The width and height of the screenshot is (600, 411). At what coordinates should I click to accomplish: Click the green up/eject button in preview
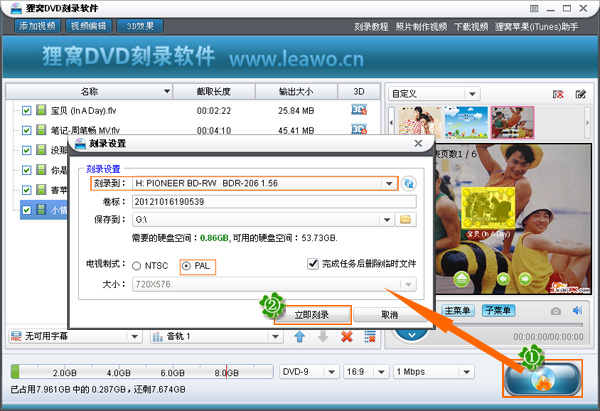coord(462,279)
